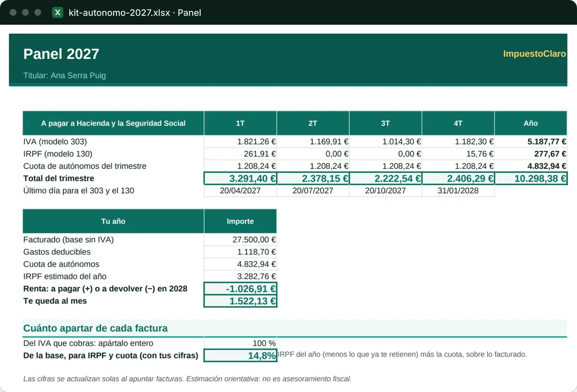The height and width of the screenshot is (392, 577).
Task: Select the "Cuánto apartar de cada factura" heading
Action: pyautogui.click(x=96, y=328)
